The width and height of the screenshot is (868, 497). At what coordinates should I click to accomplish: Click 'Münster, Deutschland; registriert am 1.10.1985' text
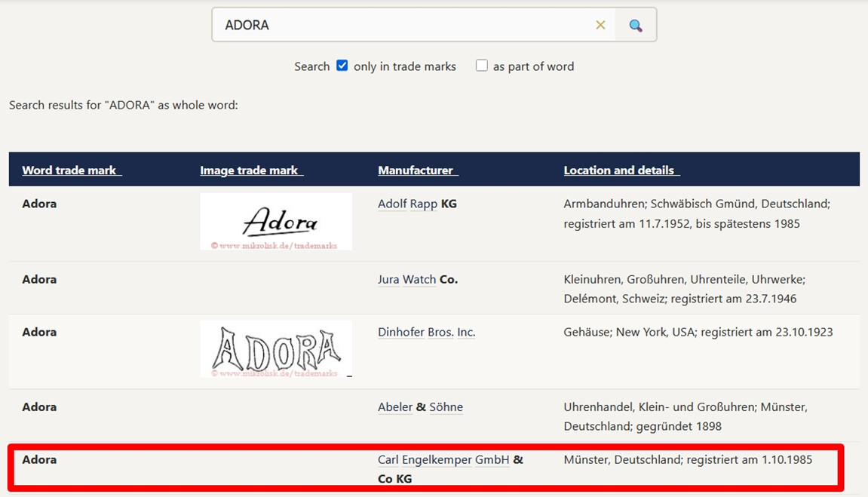click(x=688, y=459)
